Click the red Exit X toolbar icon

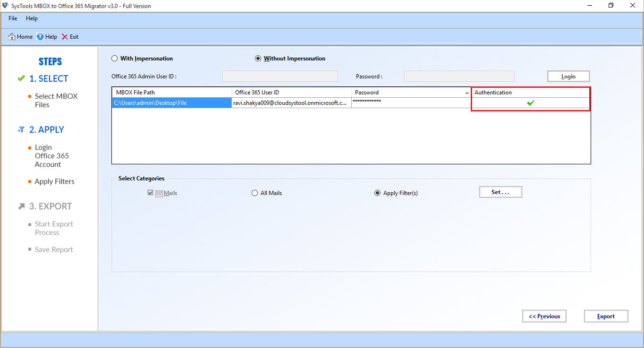pyautogui.click(x=65, y=36)
